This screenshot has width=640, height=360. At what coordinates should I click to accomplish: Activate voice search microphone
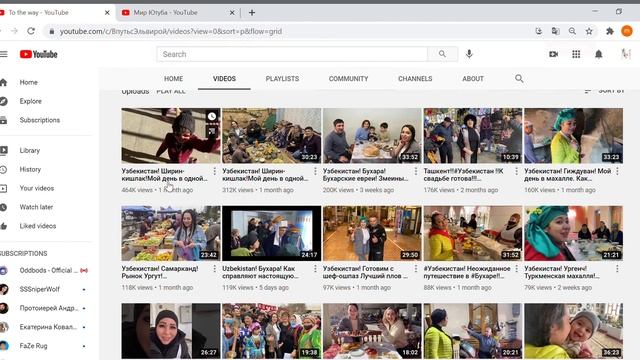[x=469, y=54]
